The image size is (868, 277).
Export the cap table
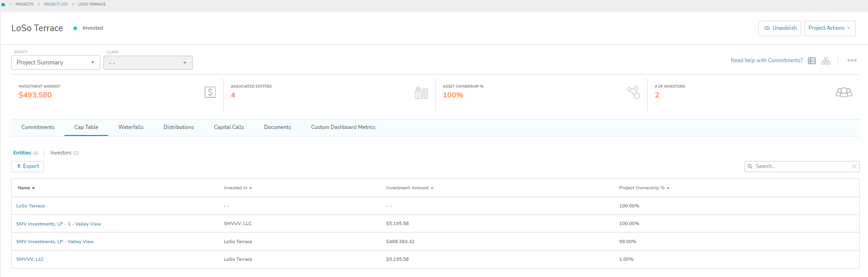27,167
